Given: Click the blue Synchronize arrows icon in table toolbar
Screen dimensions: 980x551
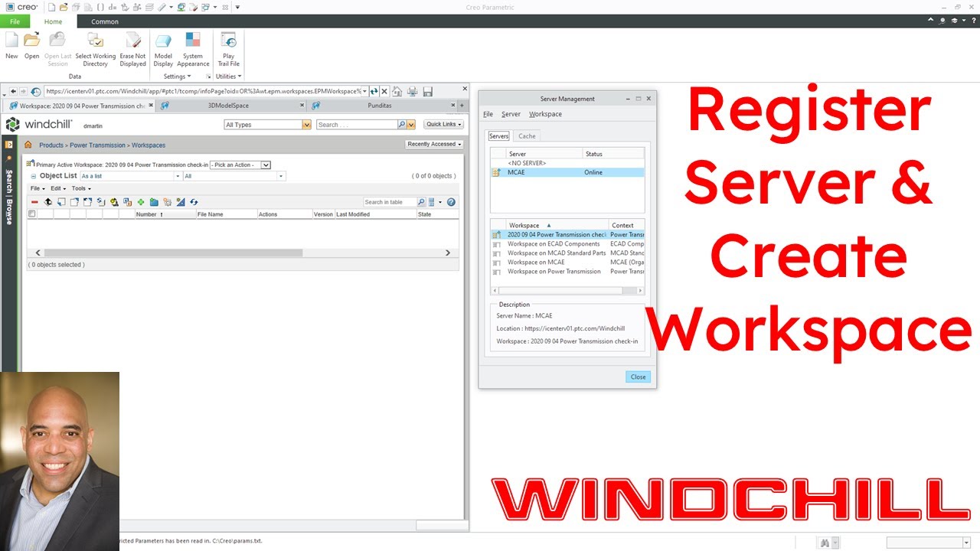Looking at the screenshot, I should click(194, 202).
